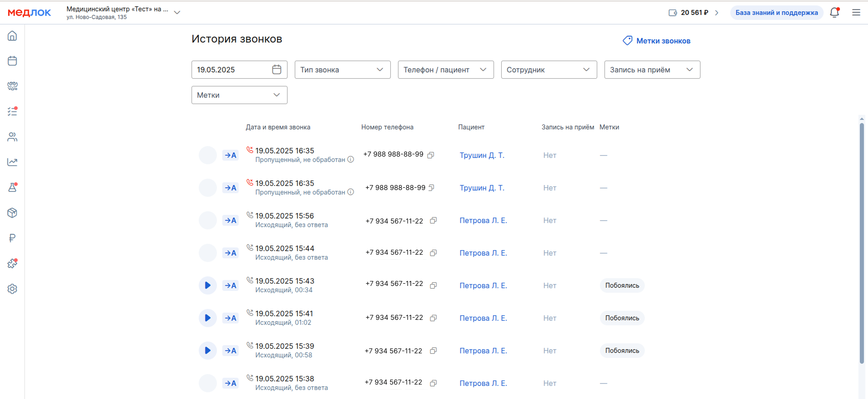Screen dimensions: 868x399
Task: Play the 15:41 call recording
Action: 208,318
